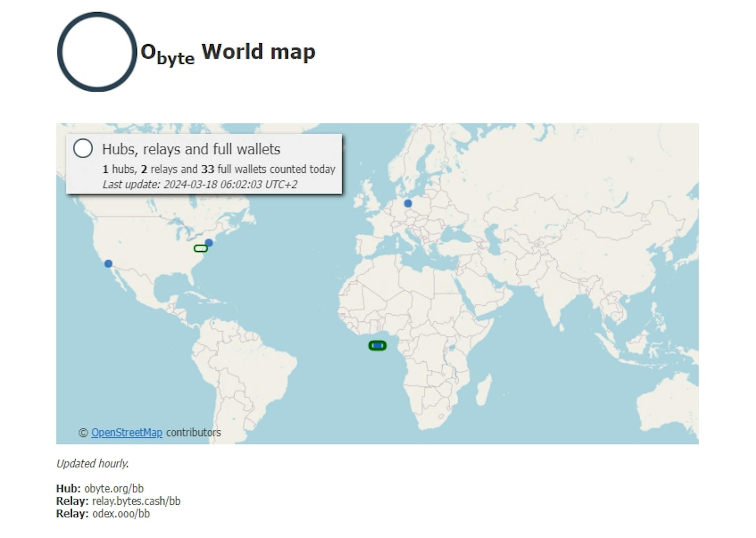Screen dimensions: 756x538
Task: Click the 'Updated hourly.' note
Action: pyautogui.click(x=93, y=464)
